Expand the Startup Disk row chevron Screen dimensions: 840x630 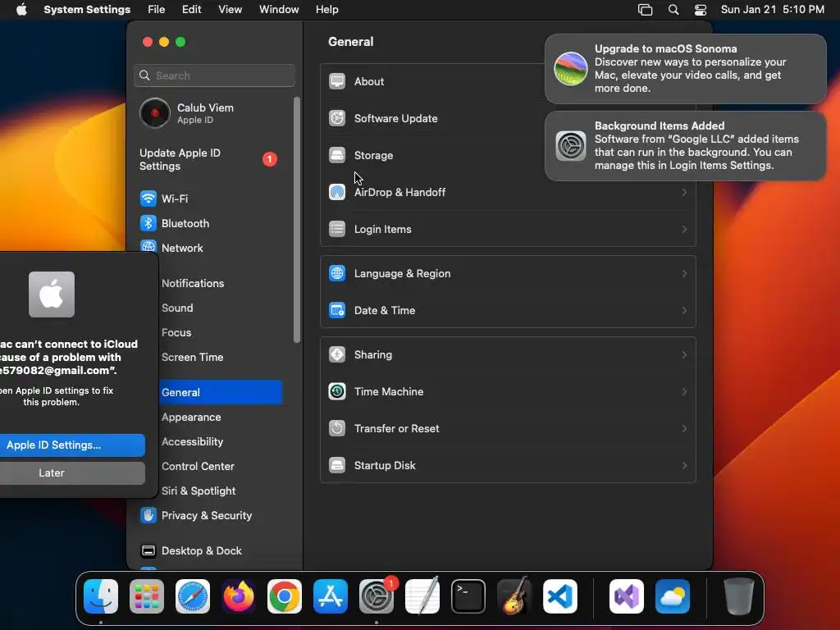coord(684,465)
